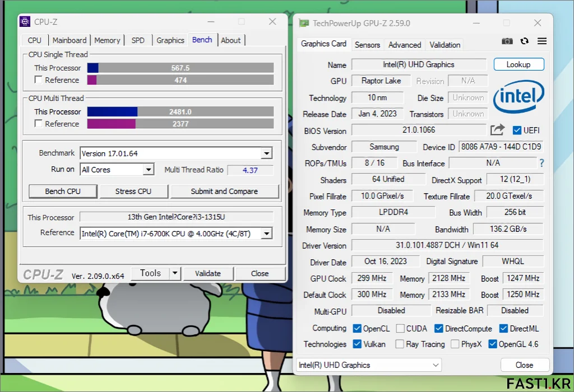Toggle the CUDA checkbox

click(400, 328)
